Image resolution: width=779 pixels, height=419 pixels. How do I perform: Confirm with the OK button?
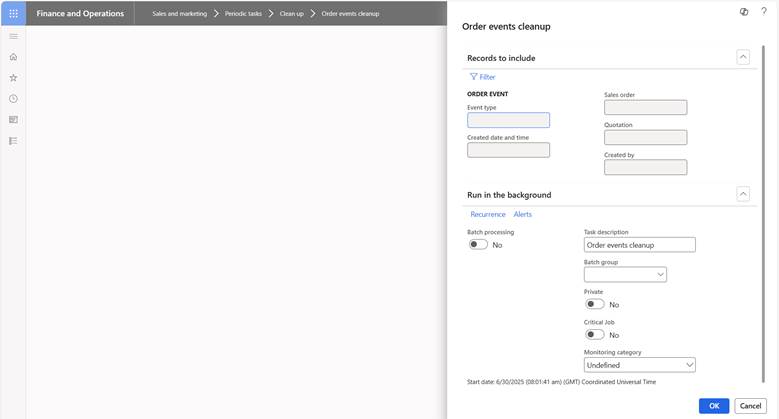(x=714, y=406)
